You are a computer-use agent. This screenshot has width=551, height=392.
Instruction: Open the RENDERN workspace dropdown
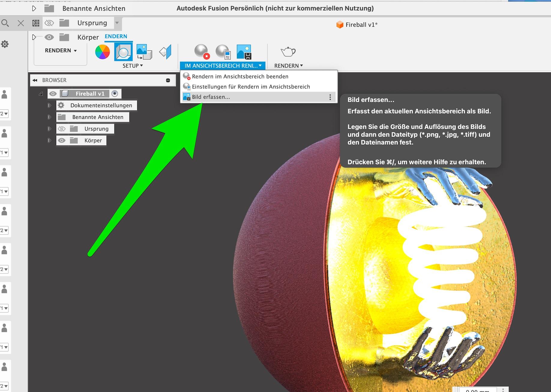tap(61, 50)
